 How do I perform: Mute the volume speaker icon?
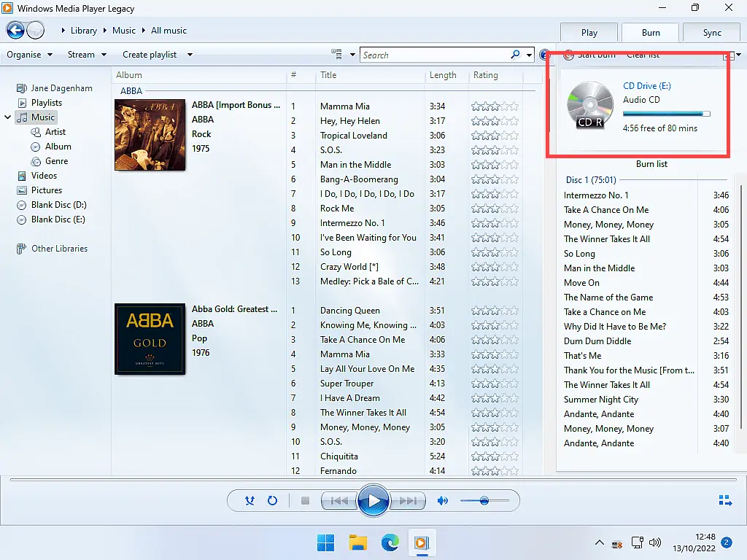pos(442,501)
